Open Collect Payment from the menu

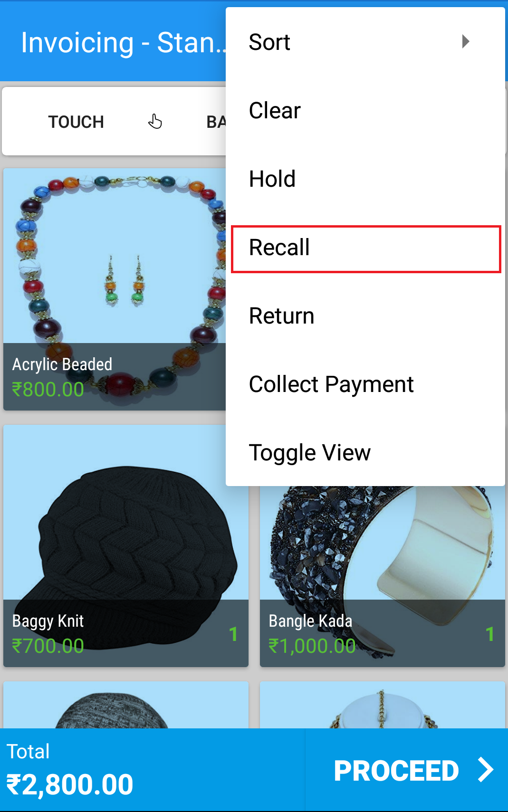365,384
